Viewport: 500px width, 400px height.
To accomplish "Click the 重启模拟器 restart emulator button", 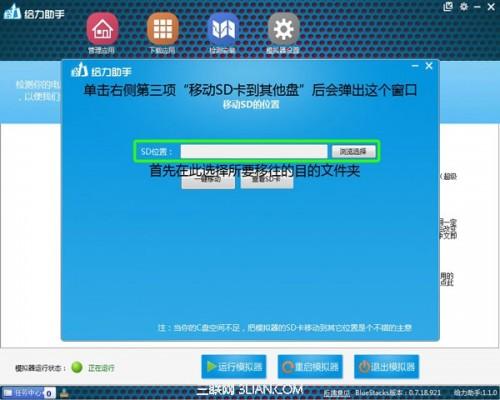I will pyautogui.click(x=310, y=367).
